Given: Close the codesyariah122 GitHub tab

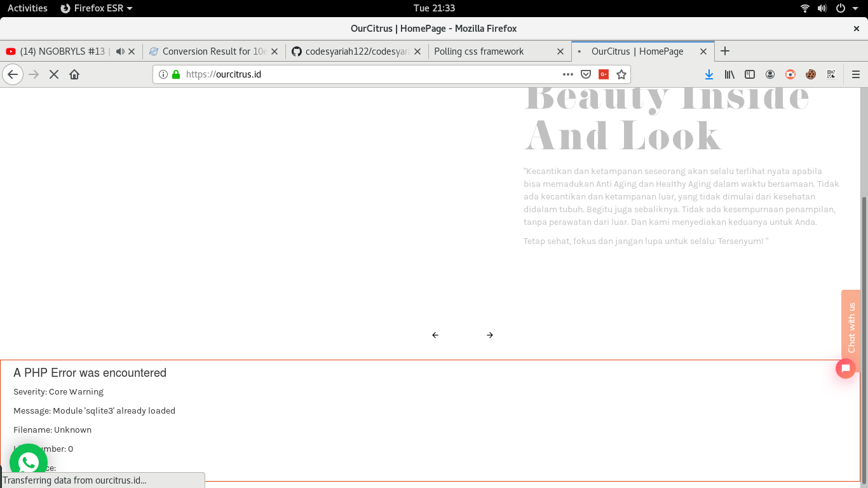Looking at the screenshot, I should pyautogui.click(x=417, y=51).
